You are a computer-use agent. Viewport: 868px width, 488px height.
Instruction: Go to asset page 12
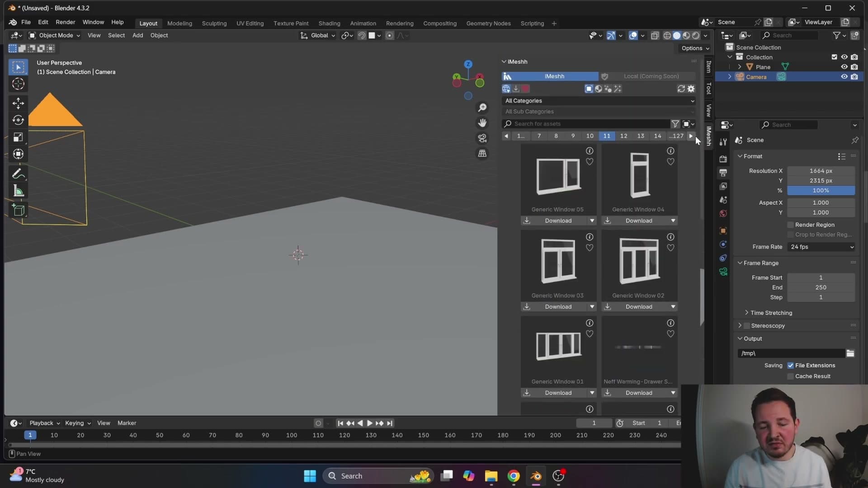623,136
